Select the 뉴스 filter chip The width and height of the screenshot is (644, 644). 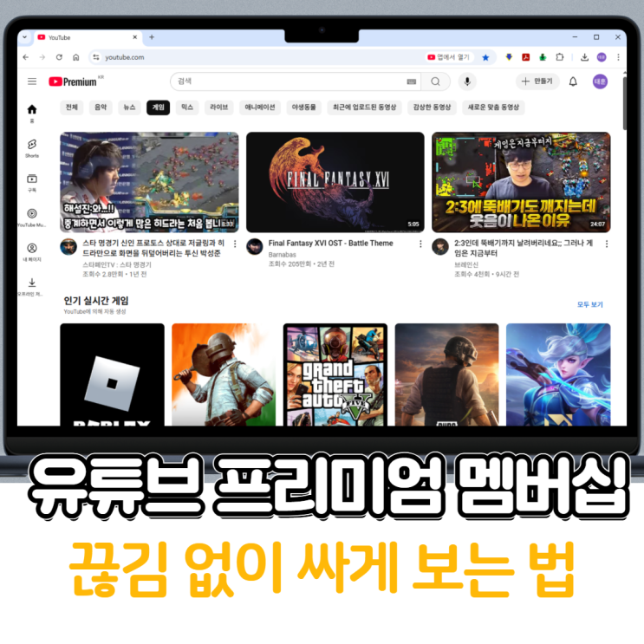[129, 107]
